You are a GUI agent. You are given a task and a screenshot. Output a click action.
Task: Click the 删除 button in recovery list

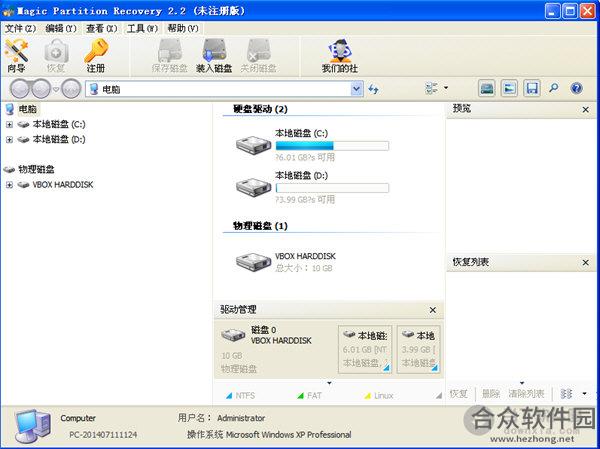click(x=491, y=393)
